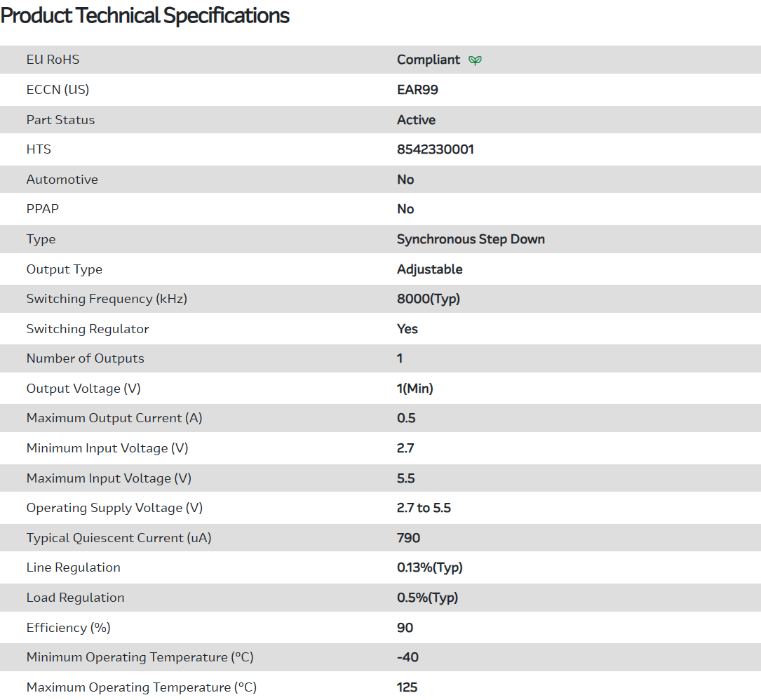
Task: Click the Synchronous Step Down type value
Action: click(x=471, y=239)
